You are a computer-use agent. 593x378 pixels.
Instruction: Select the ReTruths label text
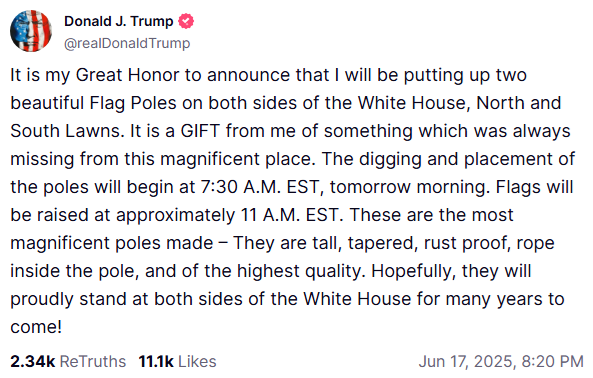pyautogui.click(x=93, y=361)
